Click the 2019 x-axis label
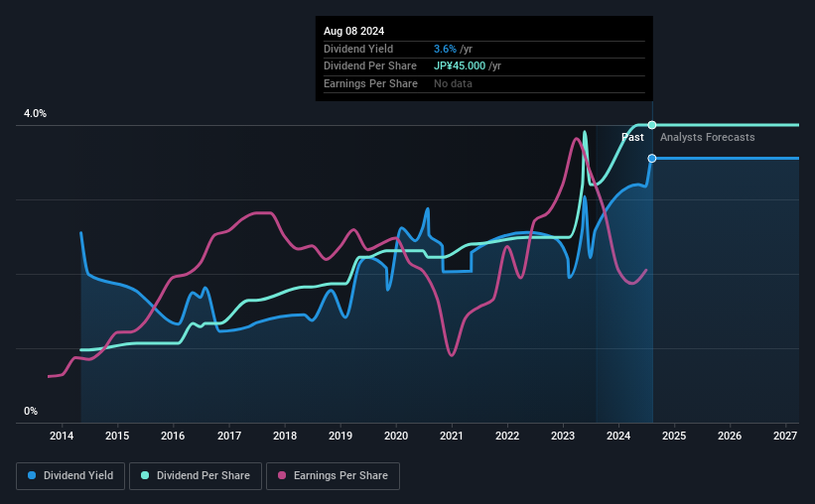 coord(340,436)
